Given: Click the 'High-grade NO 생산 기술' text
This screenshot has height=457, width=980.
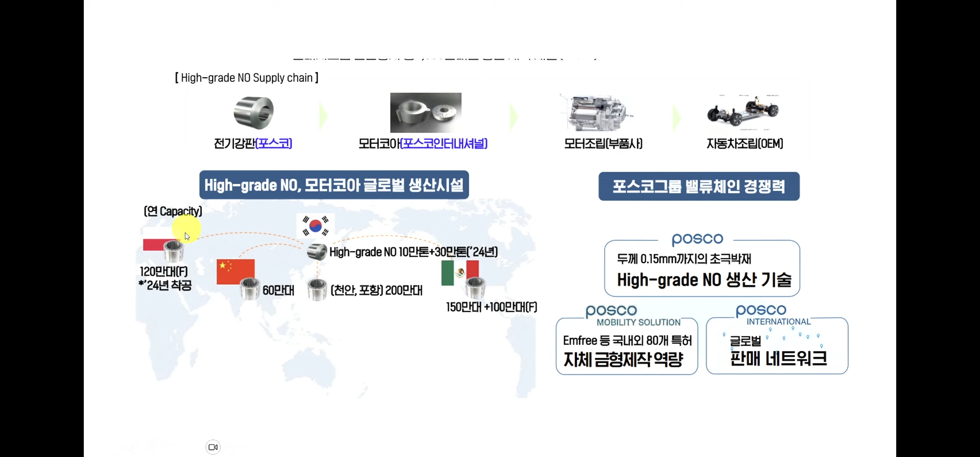Looking at the screenshot, I should [x=704, y=280].
